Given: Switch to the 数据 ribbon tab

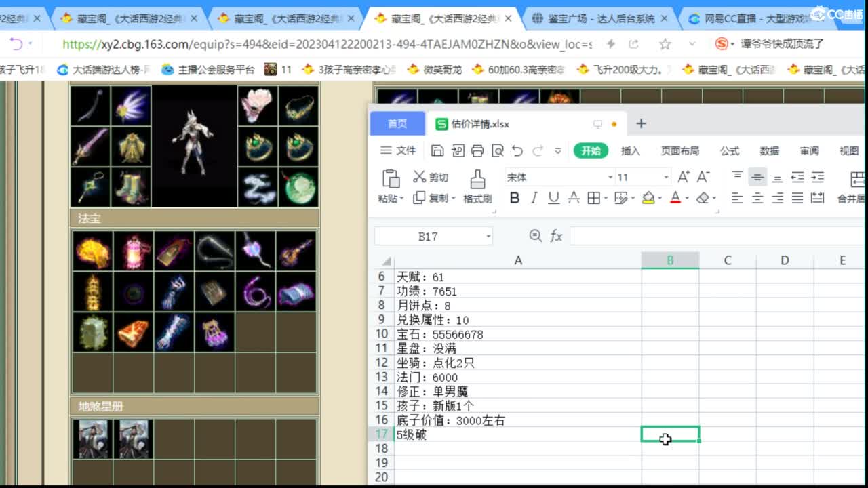Looking at the screenshot, I should pyautogui.click(x=770, y=151).
